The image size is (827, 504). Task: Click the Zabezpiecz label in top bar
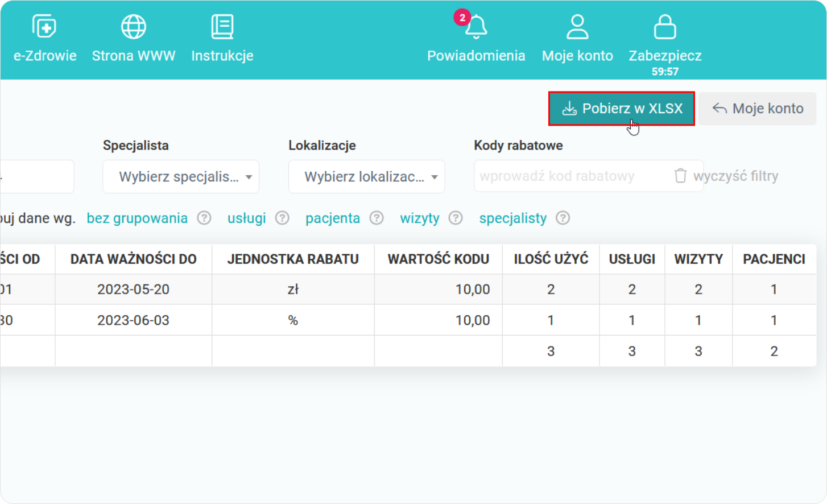tap(665, 56)
